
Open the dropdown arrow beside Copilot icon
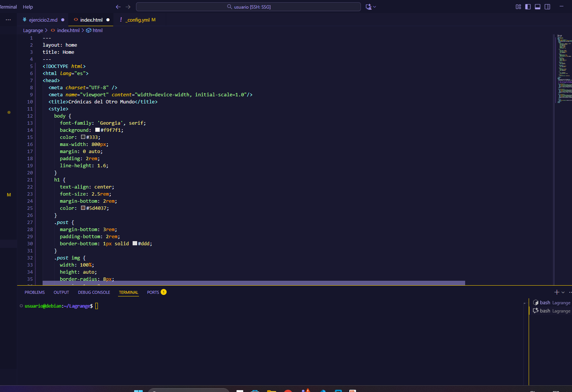point(375,7)
